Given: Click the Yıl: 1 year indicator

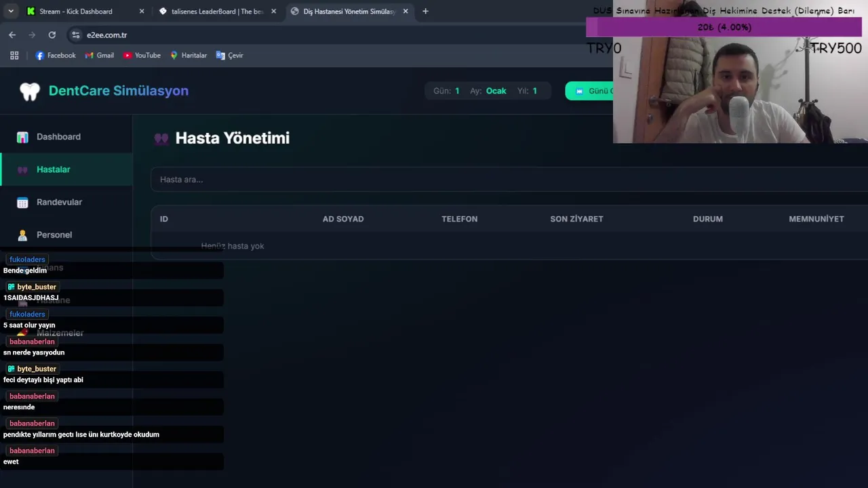Looking at the screenshot, I should click(528, 91).
